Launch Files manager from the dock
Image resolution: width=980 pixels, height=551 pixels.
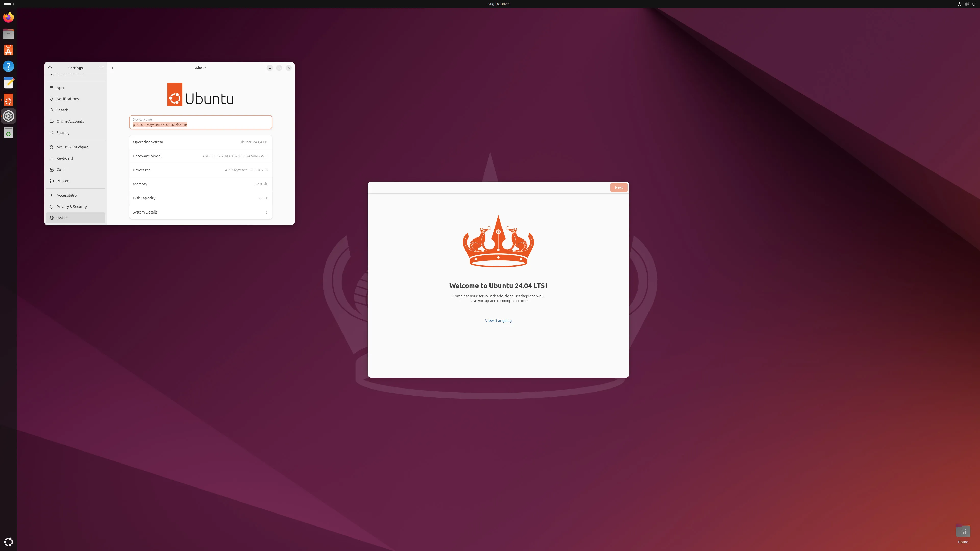tap(8, 34)
